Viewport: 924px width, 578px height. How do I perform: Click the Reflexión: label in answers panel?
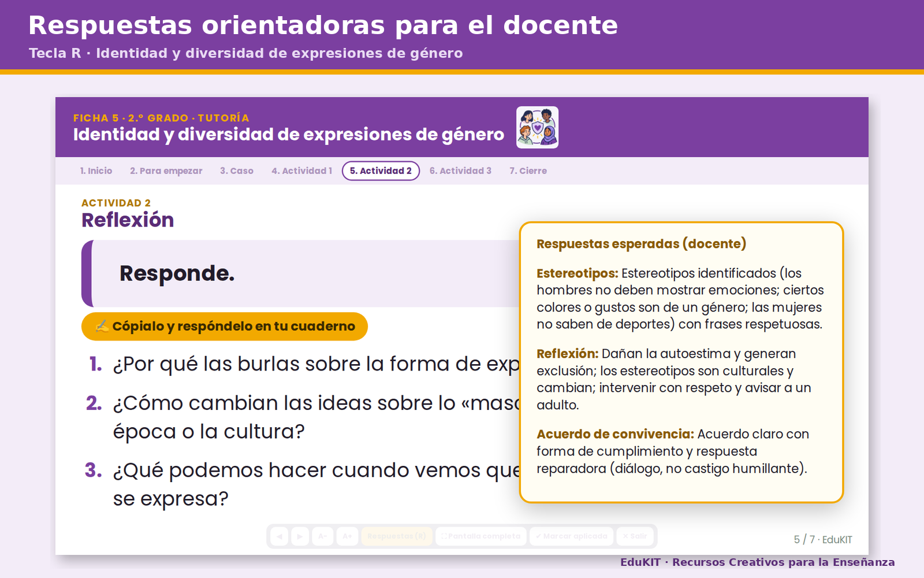568,354
